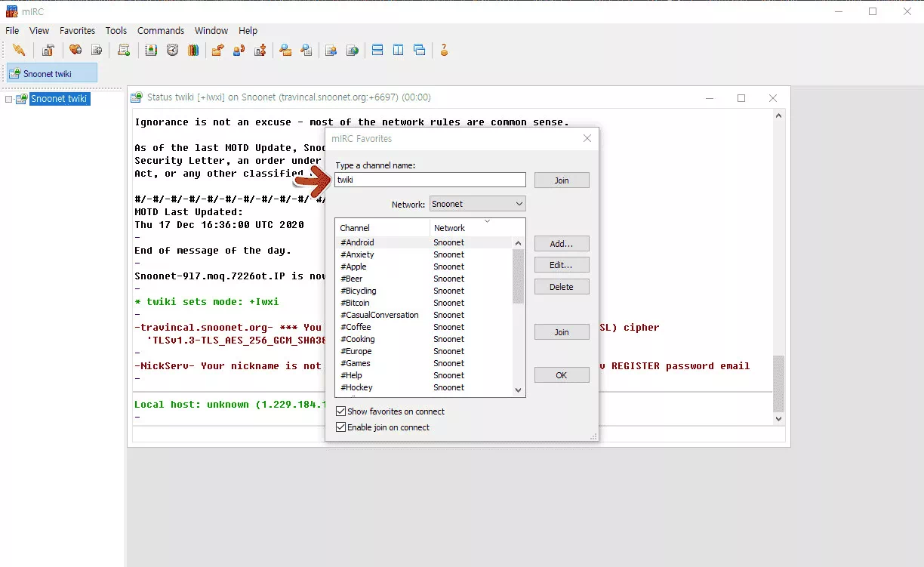Click the Tile Vertical windows icon
Viewport: 924px width, 567px height.
[399, 51]
